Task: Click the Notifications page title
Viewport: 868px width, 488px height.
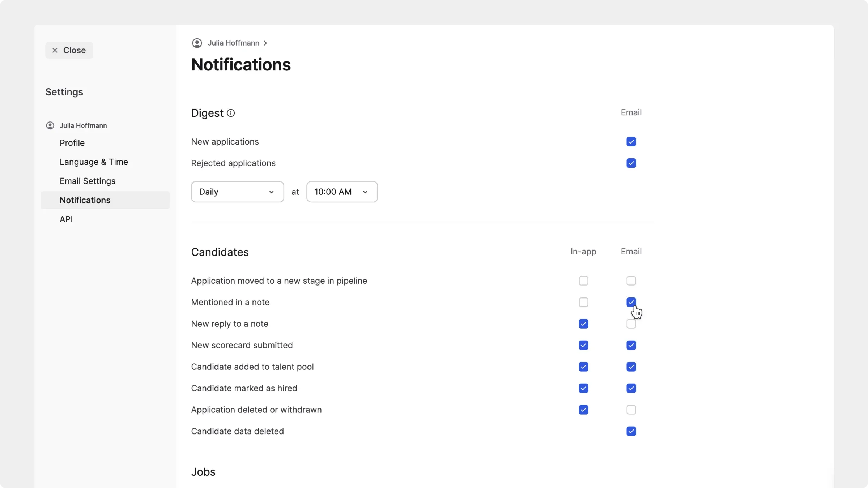Action: [x=241, y=65]
